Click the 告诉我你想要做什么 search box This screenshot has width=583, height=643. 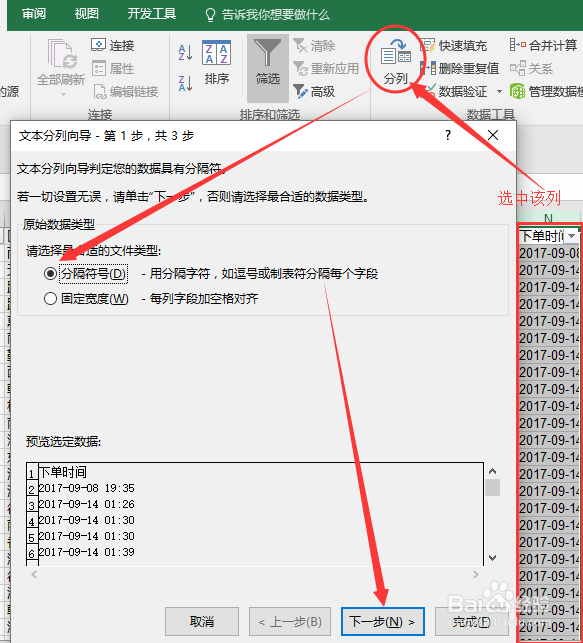pyautogui.click(x=267, y=15)
